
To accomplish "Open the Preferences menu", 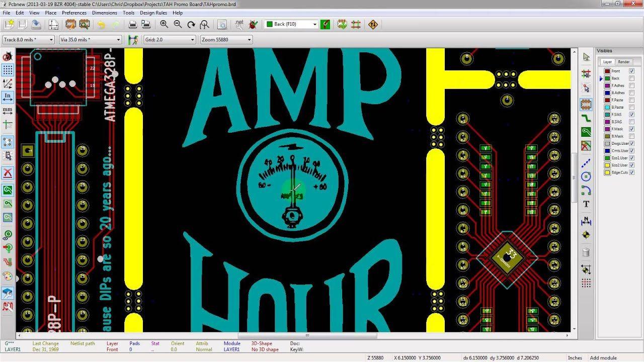I will click(74, 13).
